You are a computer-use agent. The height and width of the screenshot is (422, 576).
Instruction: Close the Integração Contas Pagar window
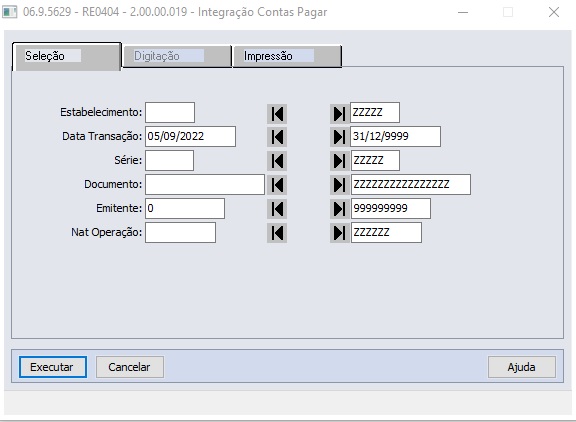[554, 12]
